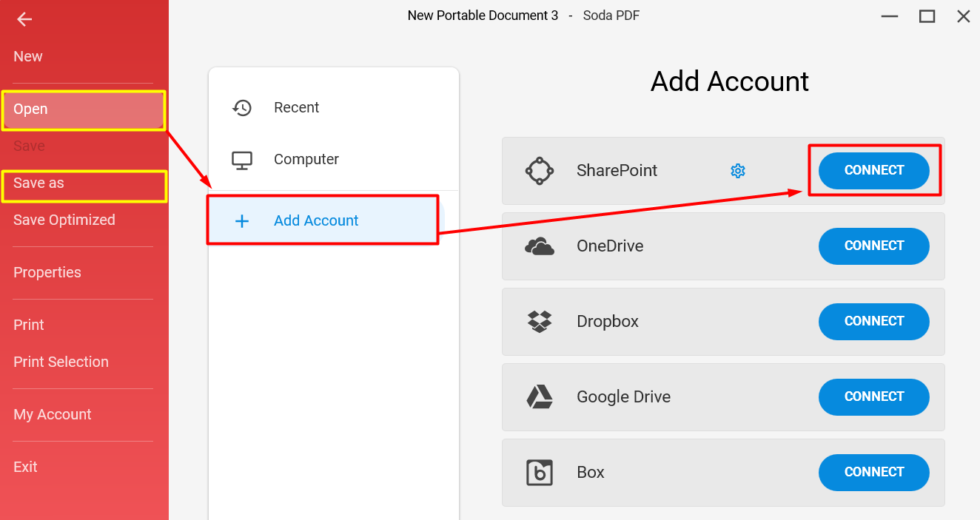
Task: Click the plus icon beside Add Account
Action: click(x=242, y=220)
